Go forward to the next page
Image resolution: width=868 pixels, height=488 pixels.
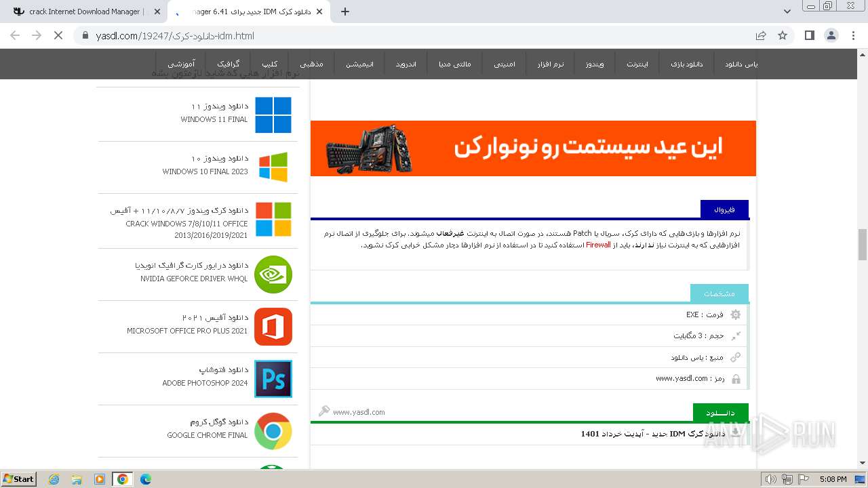[37, 35]
